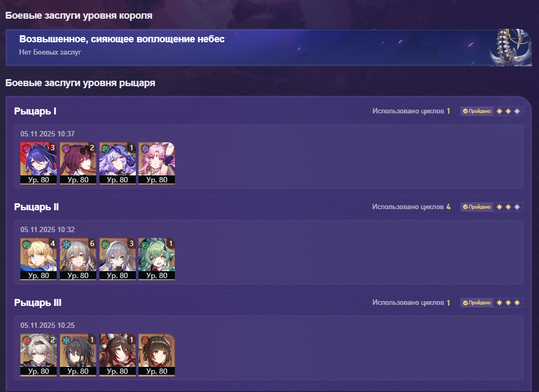
Task: Open the fox-eared brunette character in Рыцарь III
Action: [118, 355]
